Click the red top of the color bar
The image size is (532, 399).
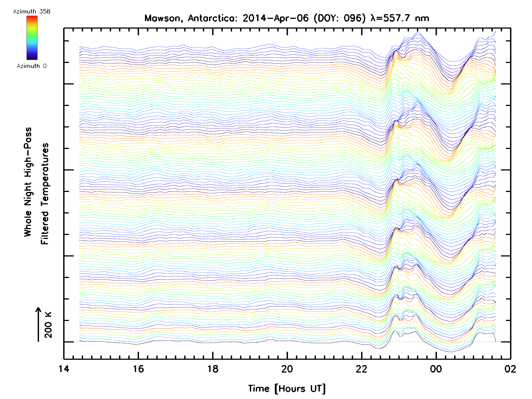coord(32,18)
